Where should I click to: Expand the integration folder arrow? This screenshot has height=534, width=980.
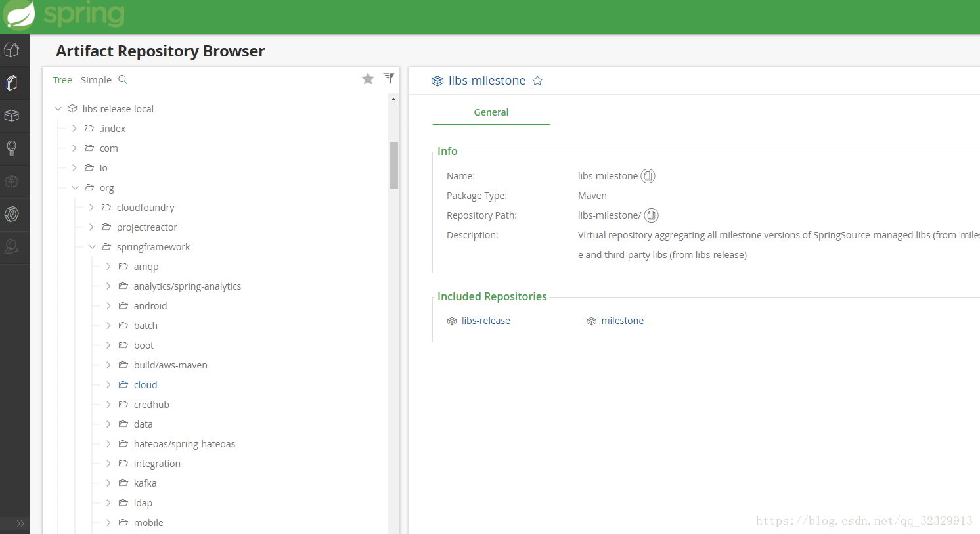tap(108, 464)
